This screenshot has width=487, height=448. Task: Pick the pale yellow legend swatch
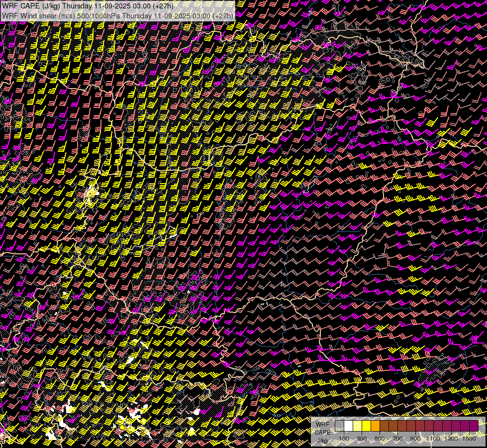357,426
